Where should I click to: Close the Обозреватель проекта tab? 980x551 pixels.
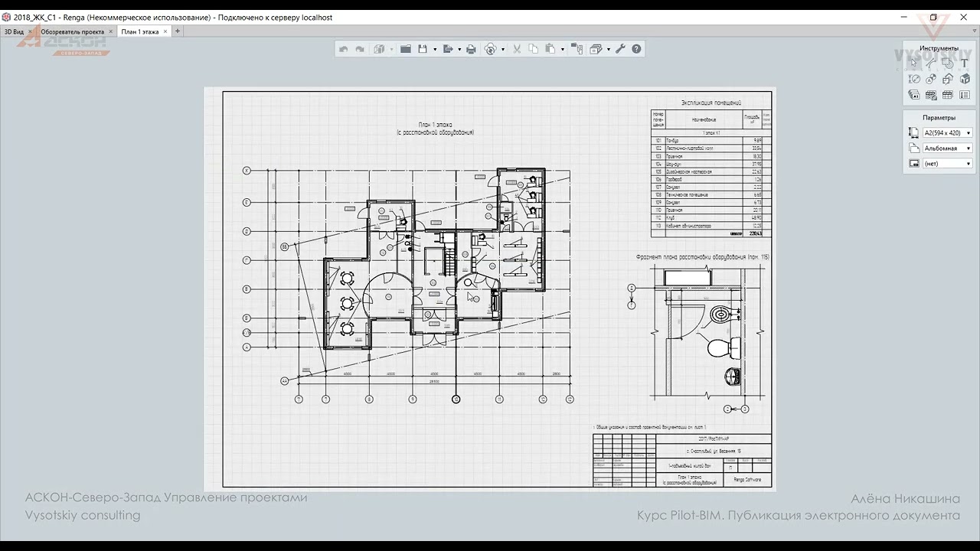tap(111, 31)
